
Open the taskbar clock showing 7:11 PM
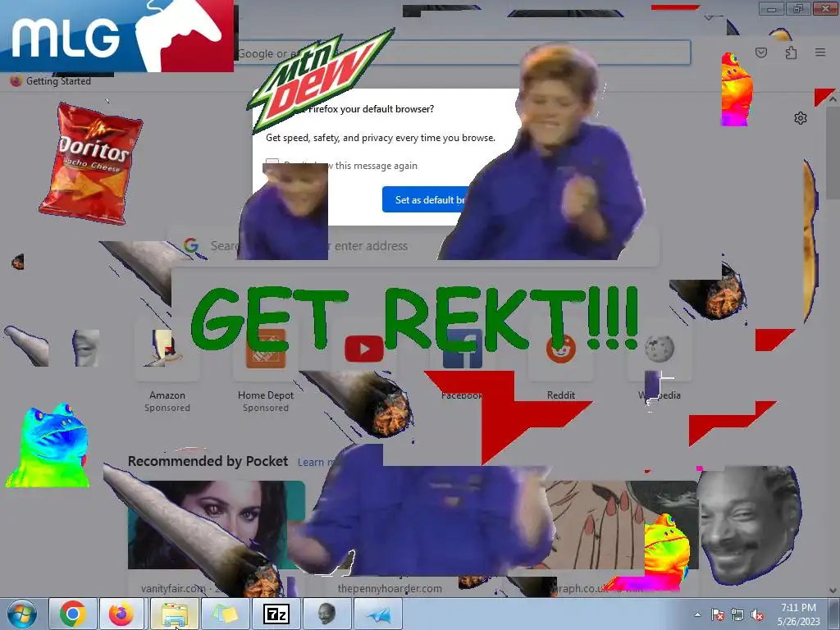click(x=798, y=614)
